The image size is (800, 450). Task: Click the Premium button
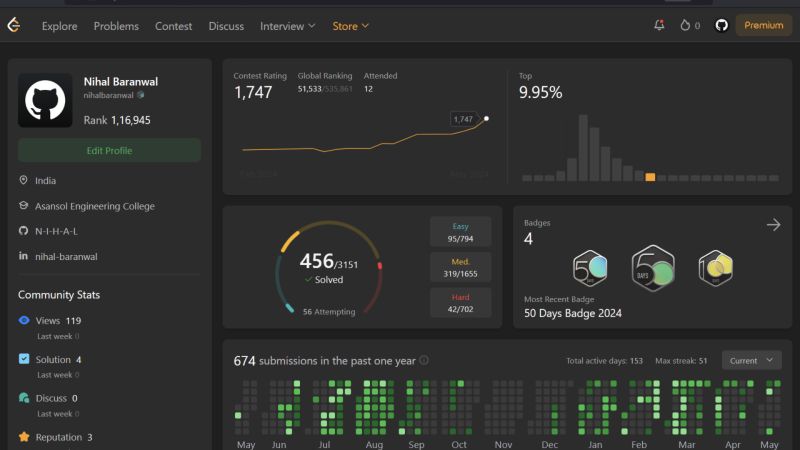763,25
